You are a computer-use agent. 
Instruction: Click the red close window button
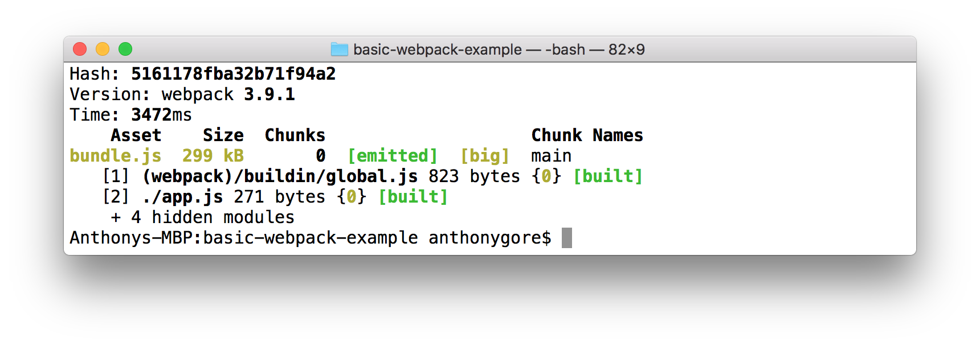click(x=80, y=50)
